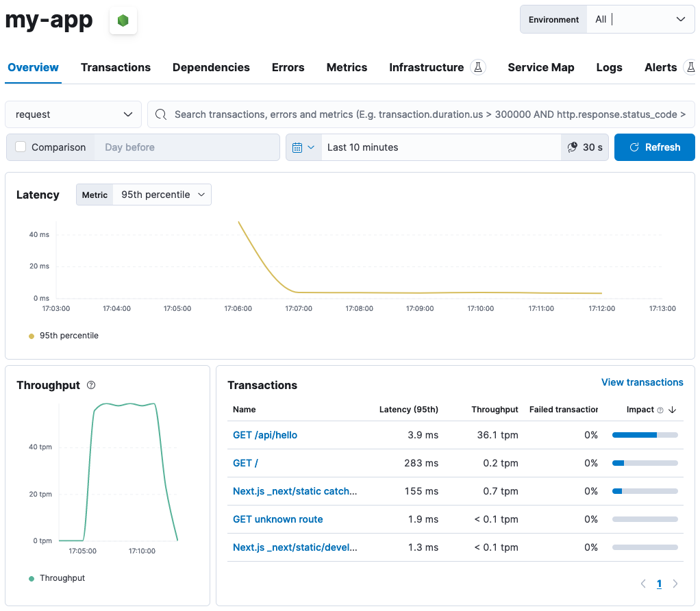Click the green Node.js agent icon

(x=123, y=21)
